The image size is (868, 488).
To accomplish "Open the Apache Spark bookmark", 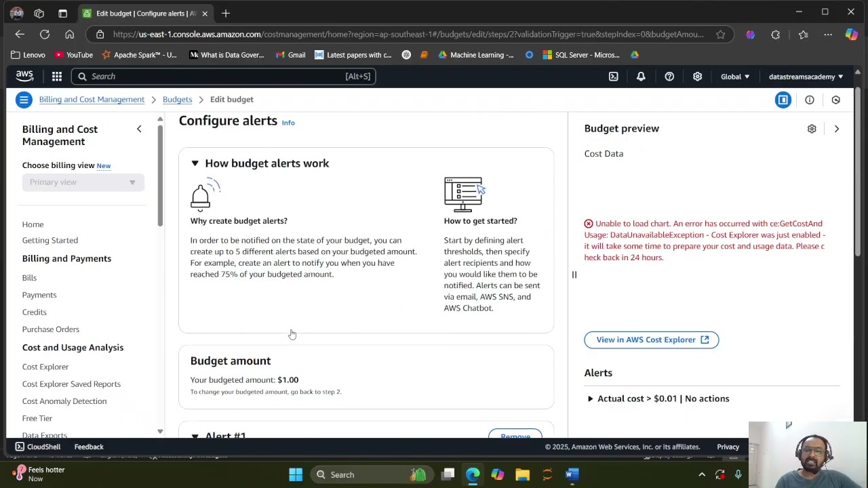I will click(139, 55).
